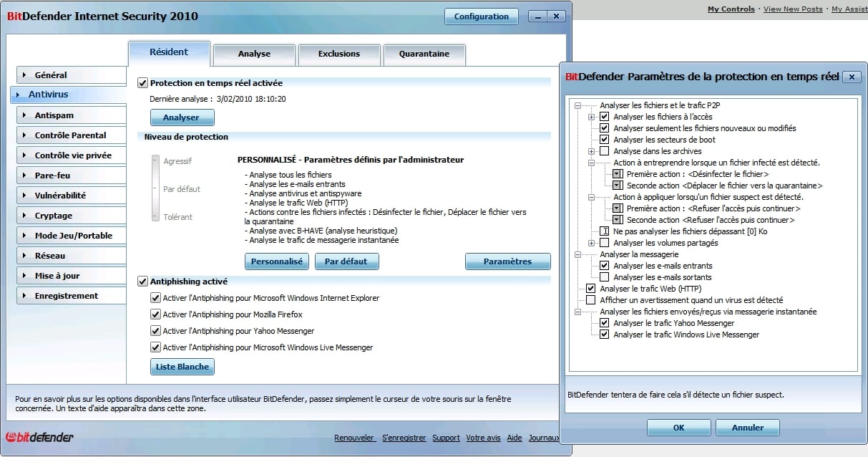868x457 pixels.
Task: Set protection slider to Agressif
Action: (x=155, y=161)
